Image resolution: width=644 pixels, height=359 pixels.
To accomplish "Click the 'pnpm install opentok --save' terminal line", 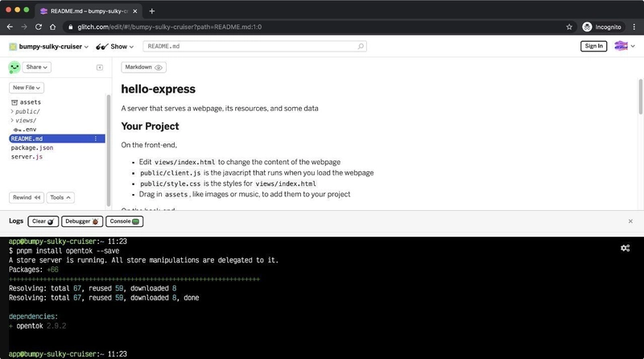I will [64, 251].
